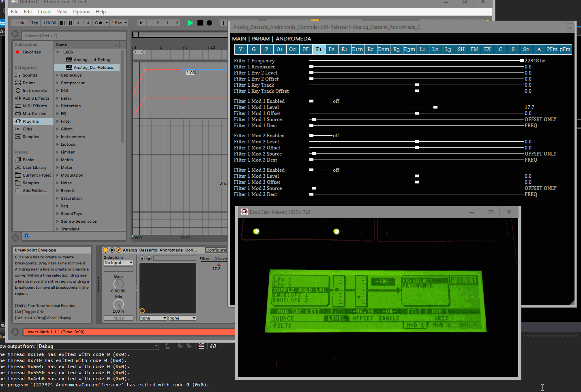Click the MAIN link in controller header
This screenshot has height=392, width=581.
pos(239,39)
